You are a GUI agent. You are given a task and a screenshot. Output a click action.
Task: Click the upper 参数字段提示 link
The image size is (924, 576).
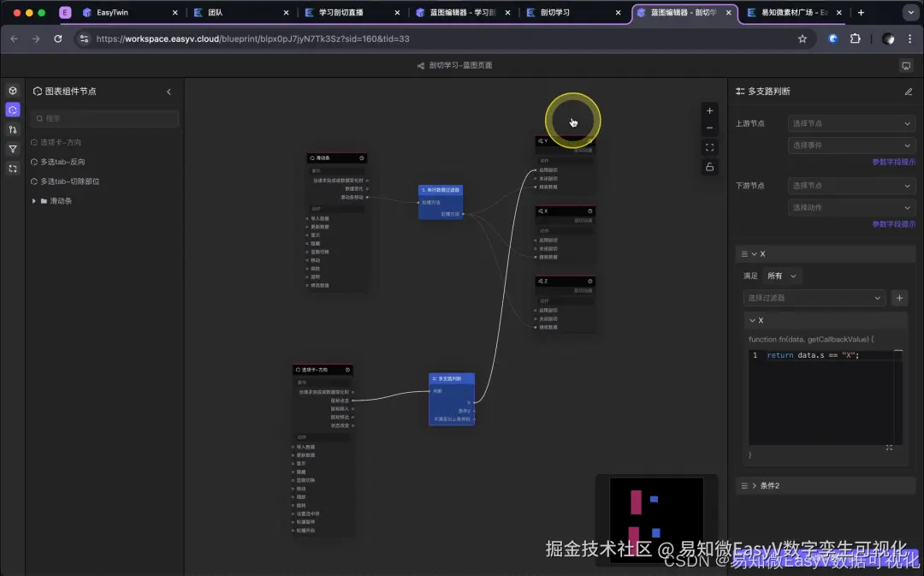pos(893,162)
